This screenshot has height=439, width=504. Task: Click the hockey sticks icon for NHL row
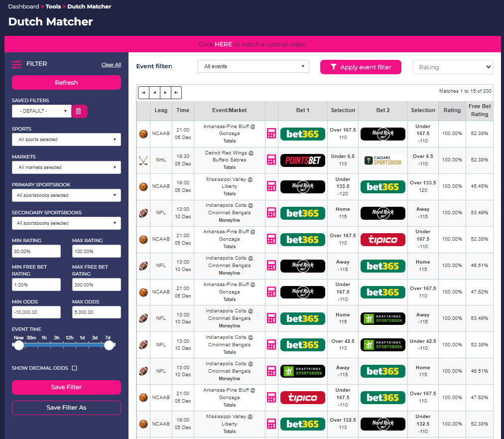coord(143,160)
